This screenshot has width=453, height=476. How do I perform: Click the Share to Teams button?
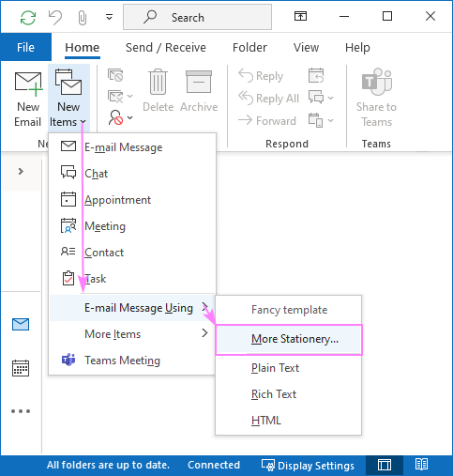(376, 98)
